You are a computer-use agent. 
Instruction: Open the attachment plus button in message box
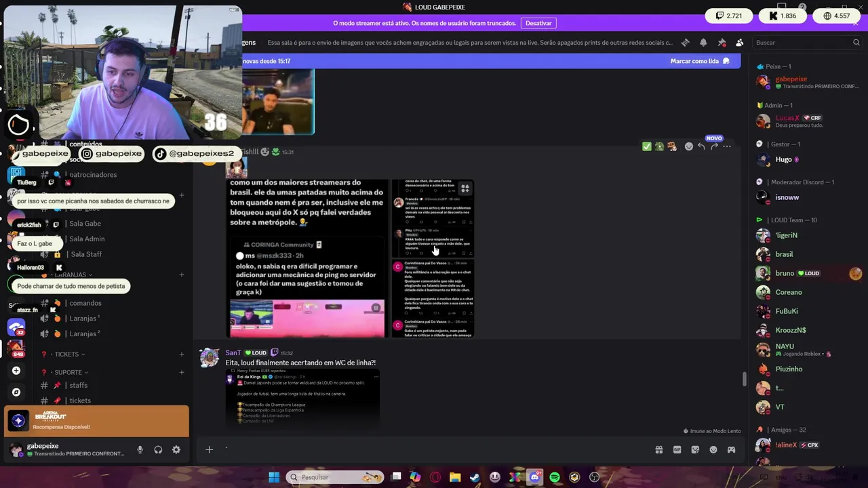[x=210, y=449]
